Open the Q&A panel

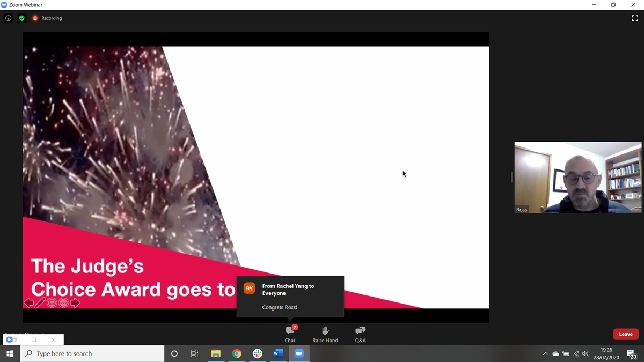pyautogui.click(x=361, y=334)
